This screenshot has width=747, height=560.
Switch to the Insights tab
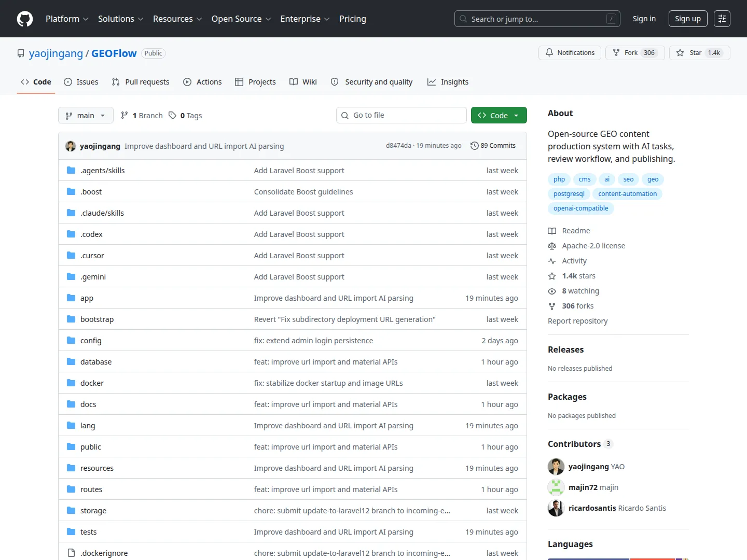tap(448, 82)
